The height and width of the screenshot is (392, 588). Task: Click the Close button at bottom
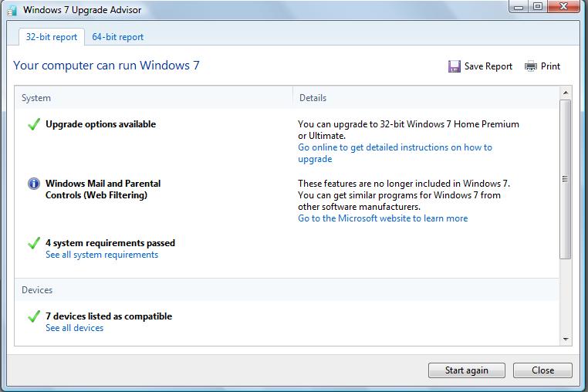point(542,370)
